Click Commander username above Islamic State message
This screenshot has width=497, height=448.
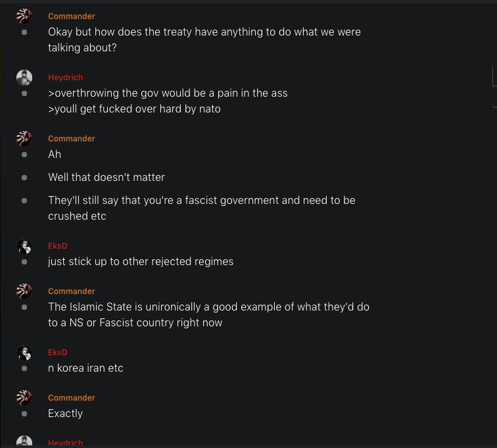pos(72,291)
